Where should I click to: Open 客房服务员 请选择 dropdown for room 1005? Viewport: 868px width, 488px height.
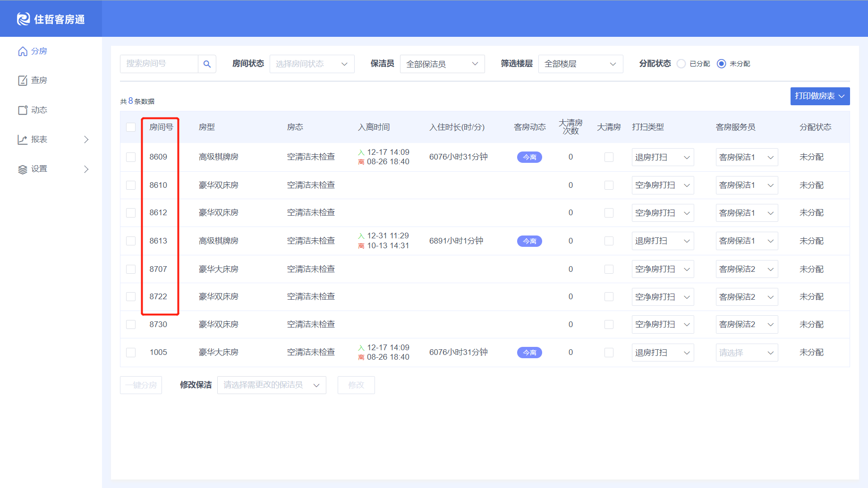point(747,353)
